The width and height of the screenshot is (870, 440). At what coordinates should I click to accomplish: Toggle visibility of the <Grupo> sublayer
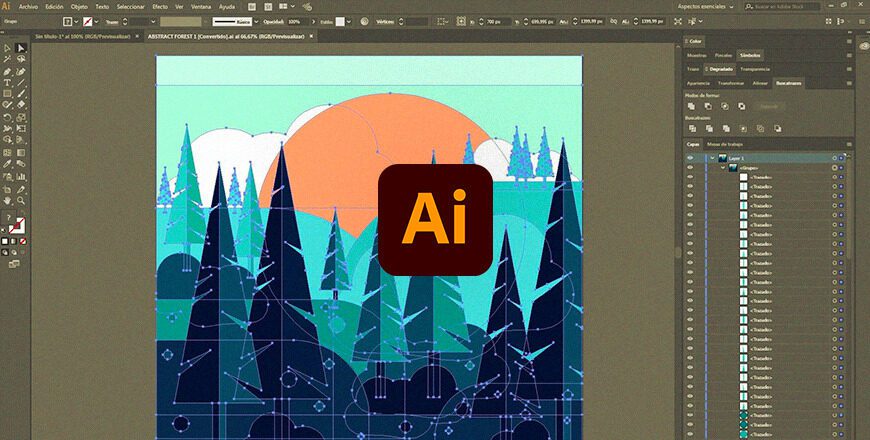click(690, 168)
